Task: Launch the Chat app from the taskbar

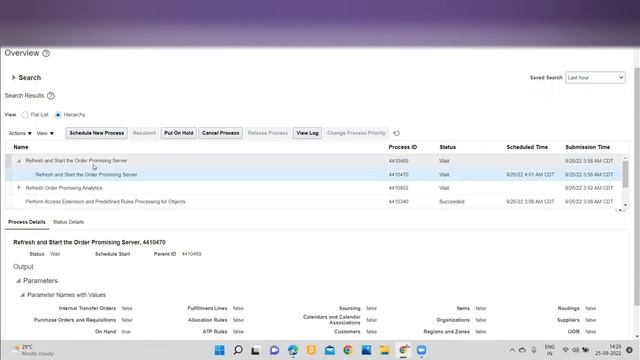Action: point(274,350)
